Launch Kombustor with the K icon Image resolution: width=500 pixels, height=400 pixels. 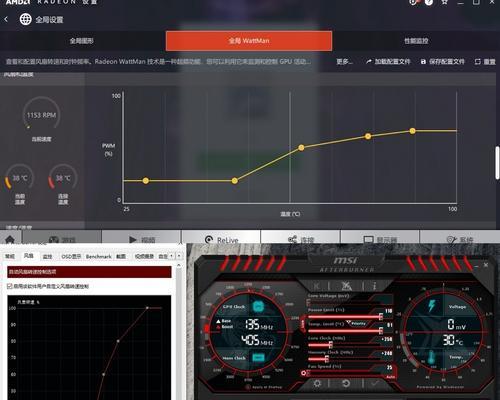pyautogui.click(x=316, y=286)
